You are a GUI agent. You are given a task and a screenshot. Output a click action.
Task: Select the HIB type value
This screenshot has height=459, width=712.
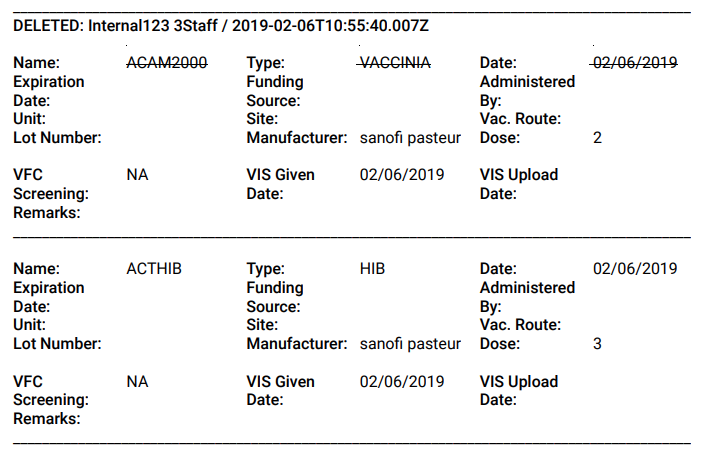372,269
